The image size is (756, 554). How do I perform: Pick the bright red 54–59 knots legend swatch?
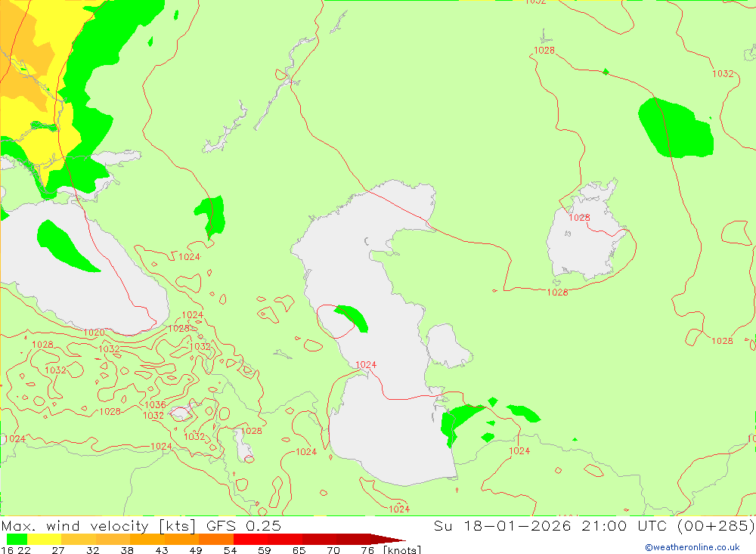(x=250, y=539)
